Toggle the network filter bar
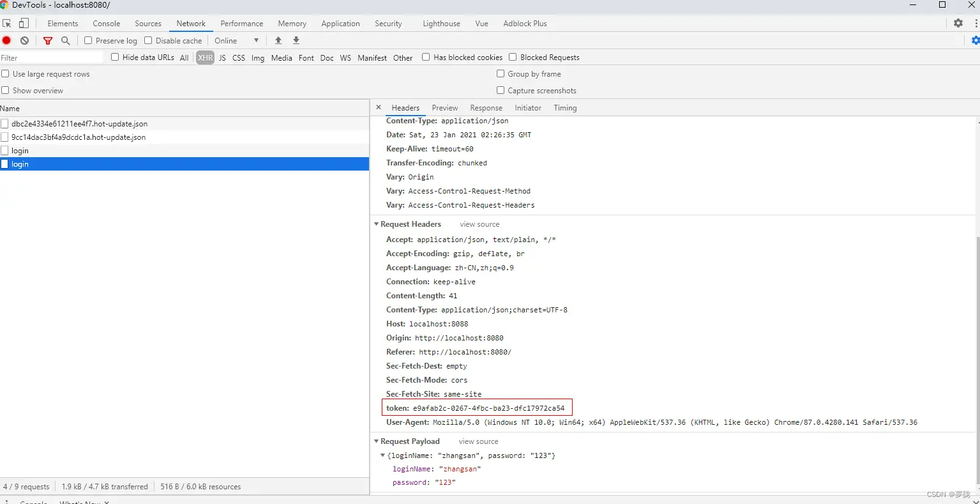 tap(47, 40)
